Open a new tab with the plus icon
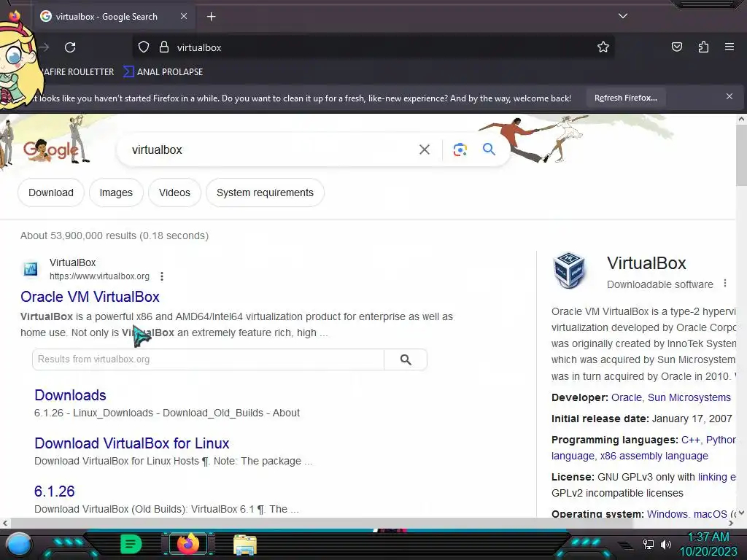The width and height of the screenshot is (747, 560). (x=211, y=17)
